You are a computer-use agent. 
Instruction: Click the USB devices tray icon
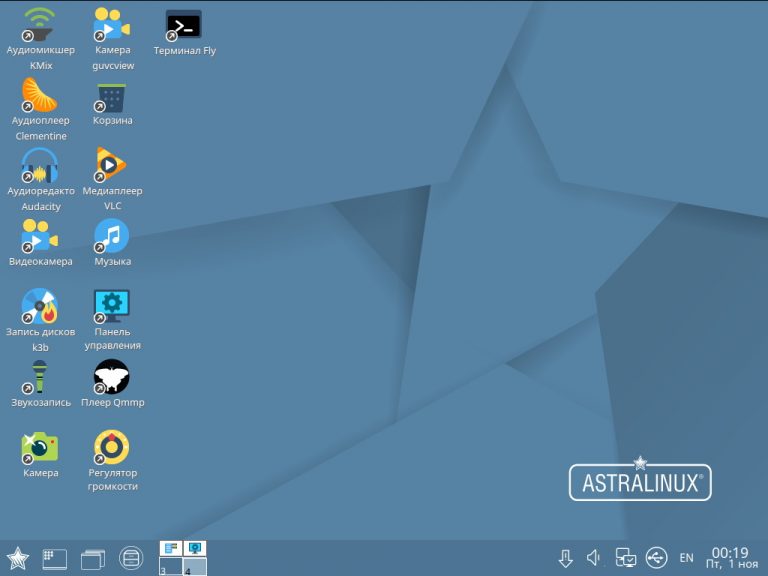[x=656, y=558]
